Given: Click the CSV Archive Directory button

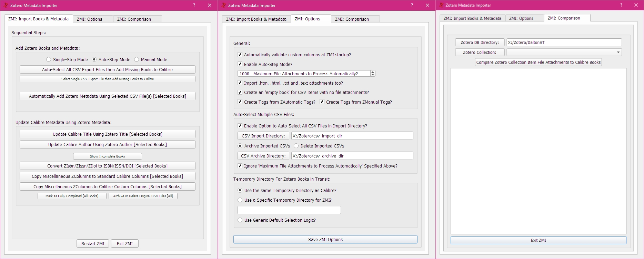Looking at the screenshot, I should (x=263, y=156).
